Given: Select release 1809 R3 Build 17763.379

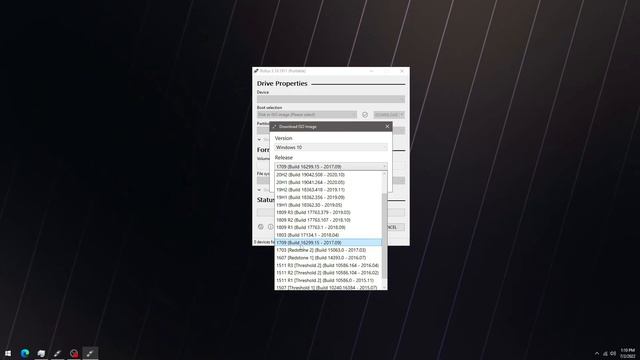Looking at the screenshot, I should tap(328, 212).
